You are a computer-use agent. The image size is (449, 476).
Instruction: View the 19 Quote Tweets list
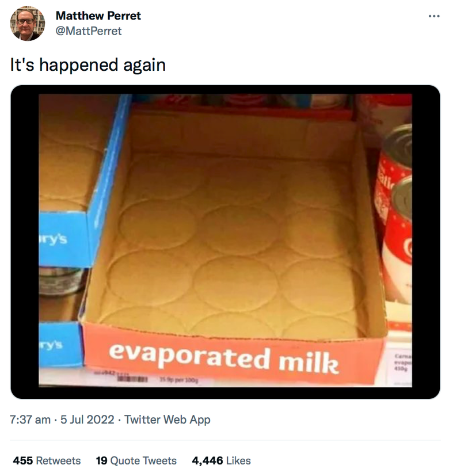pyautogui.click(x=136, y=460)
